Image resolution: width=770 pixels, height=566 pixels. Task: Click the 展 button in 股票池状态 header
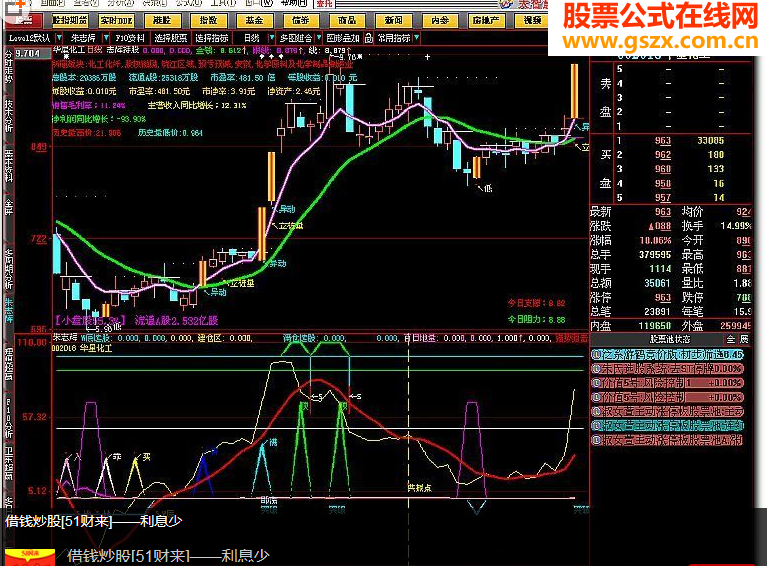[x=744, y=339]
